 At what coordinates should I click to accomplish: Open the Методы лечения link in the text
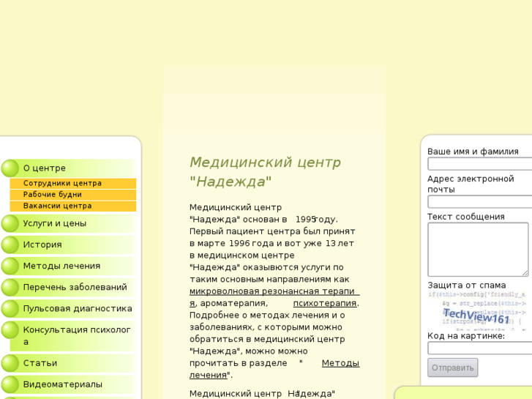pos(340,363)
